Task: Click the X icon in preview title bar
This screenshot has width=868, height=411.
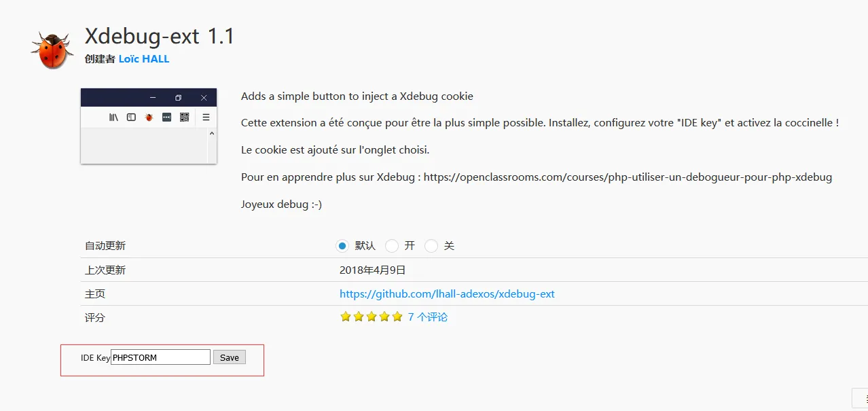Action: (x=204, y=98)
